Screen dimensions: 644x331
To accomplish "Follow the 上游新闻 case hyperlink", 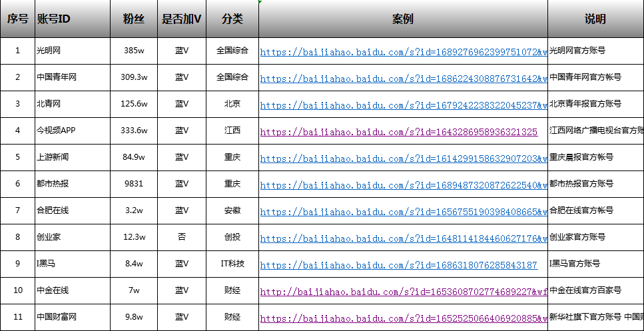I will 403,159.
